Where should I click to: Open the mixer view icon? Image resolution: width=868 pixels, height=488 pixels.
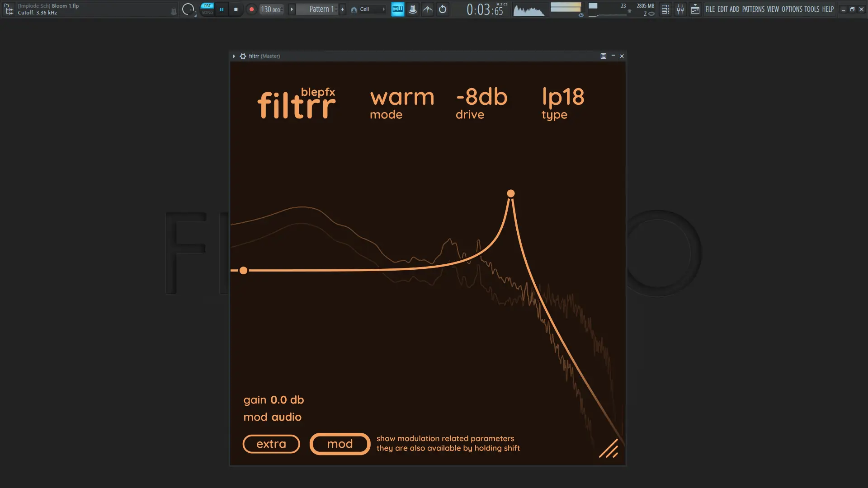pyautogui.click(x=680, y=9)
